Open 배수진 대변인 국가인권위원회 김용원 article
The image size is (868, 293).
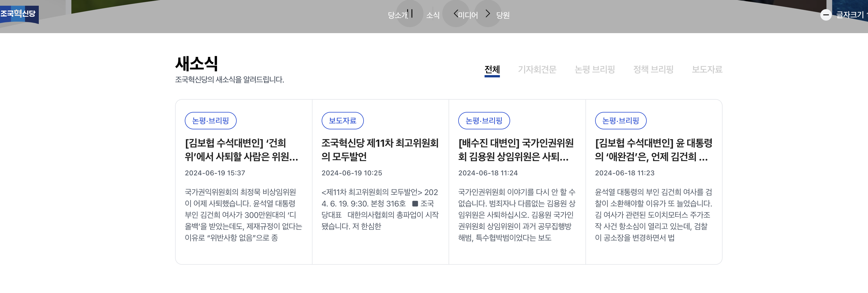[x=516, y=150]
